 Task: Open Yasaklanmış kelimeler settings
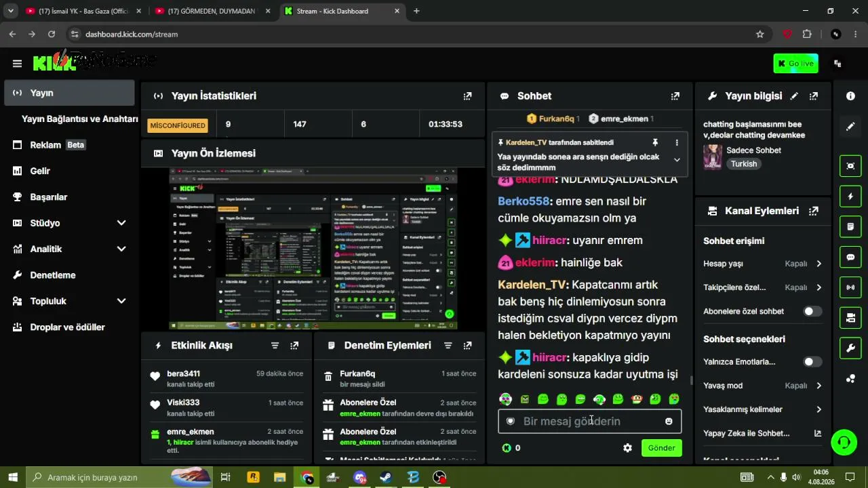pyautogui.click(x=762, y=409)
